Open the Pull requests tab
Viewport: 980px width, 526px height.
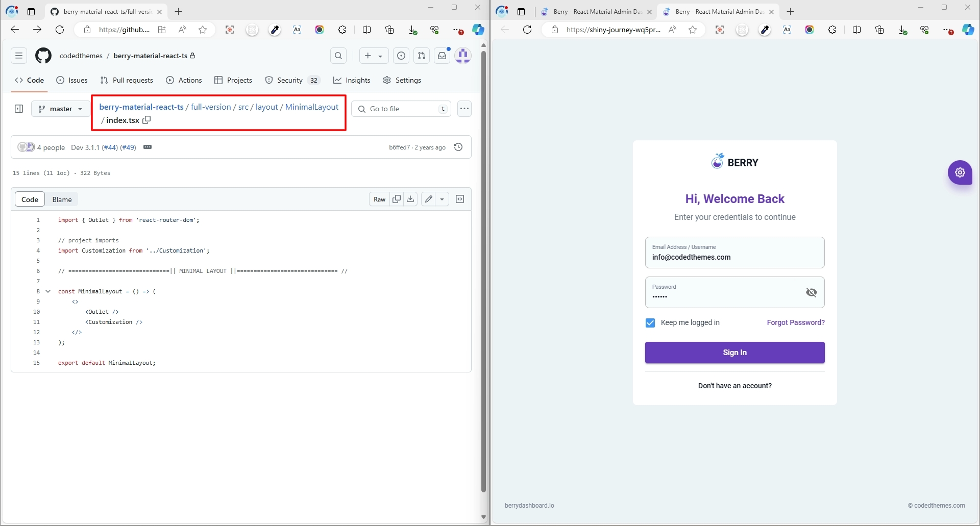127,80
